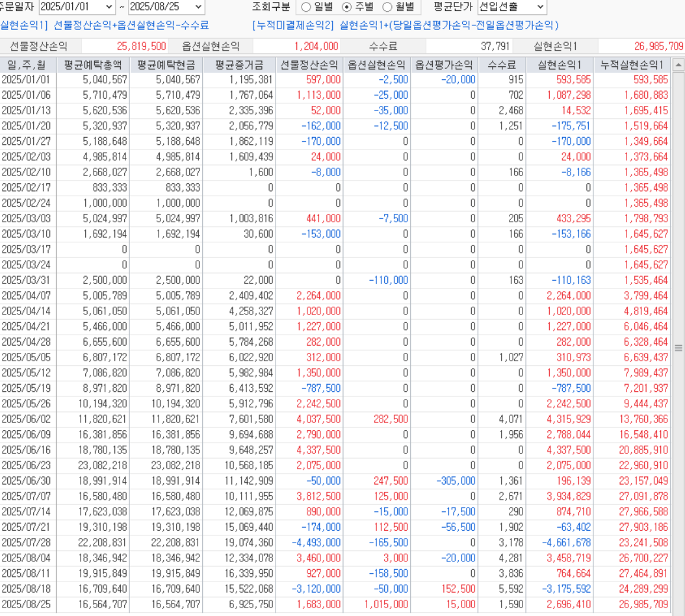The image size is (685, 616).
Task: Click 선물정산손익 column header
Action: pos(309,65)
